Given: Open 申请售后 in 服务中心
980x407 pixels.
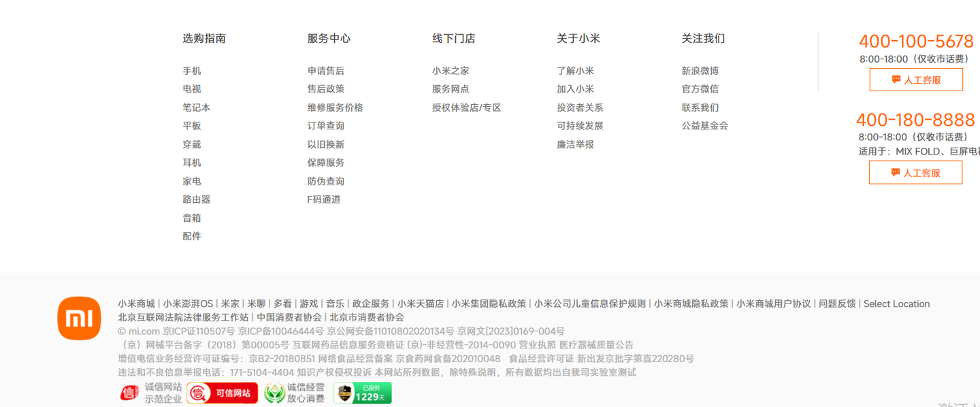Looking at the screenshot, I should coord(326,71).
